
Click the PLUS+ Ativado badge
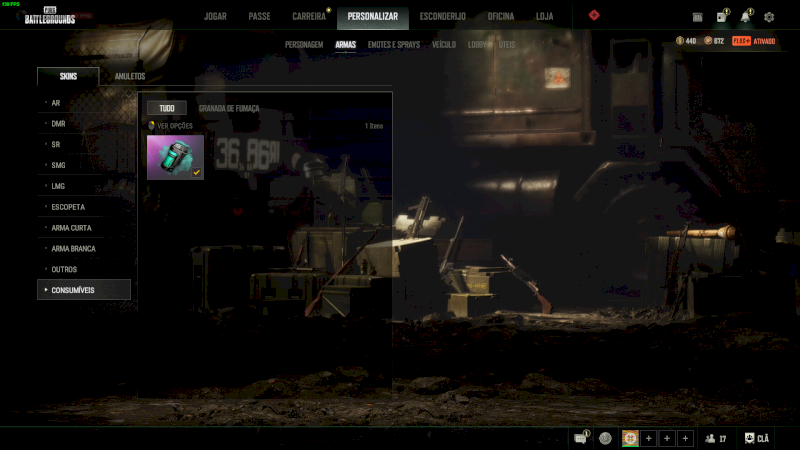point(754,41)
